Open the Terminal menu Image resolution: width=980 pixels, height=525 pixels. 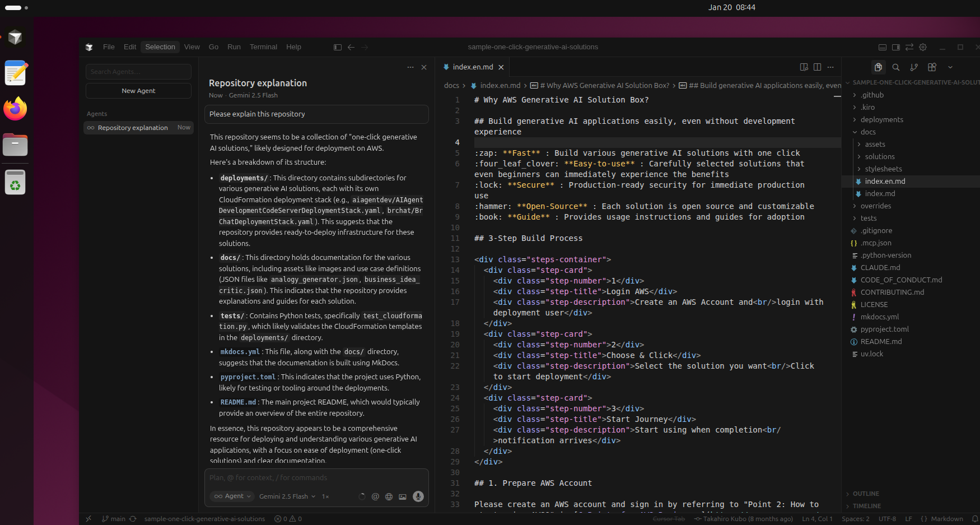pyautogui.click(x=263, y=47)
